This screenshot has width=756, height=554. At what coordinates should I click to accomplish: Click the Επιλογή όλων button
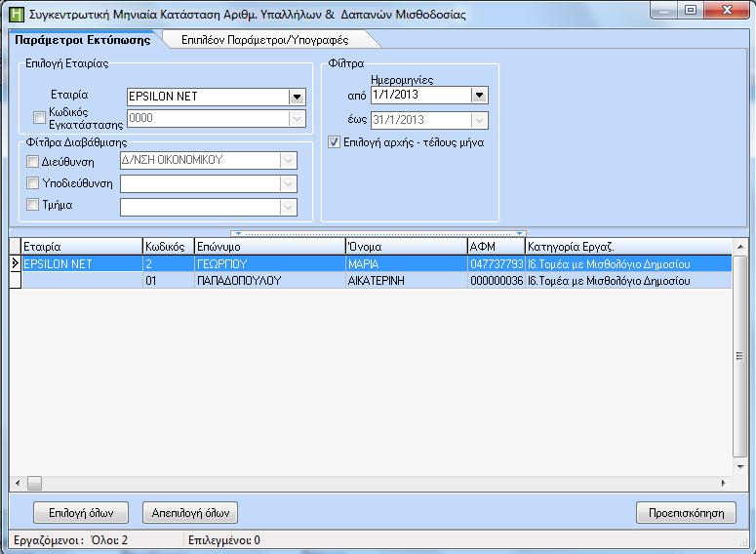81,512
